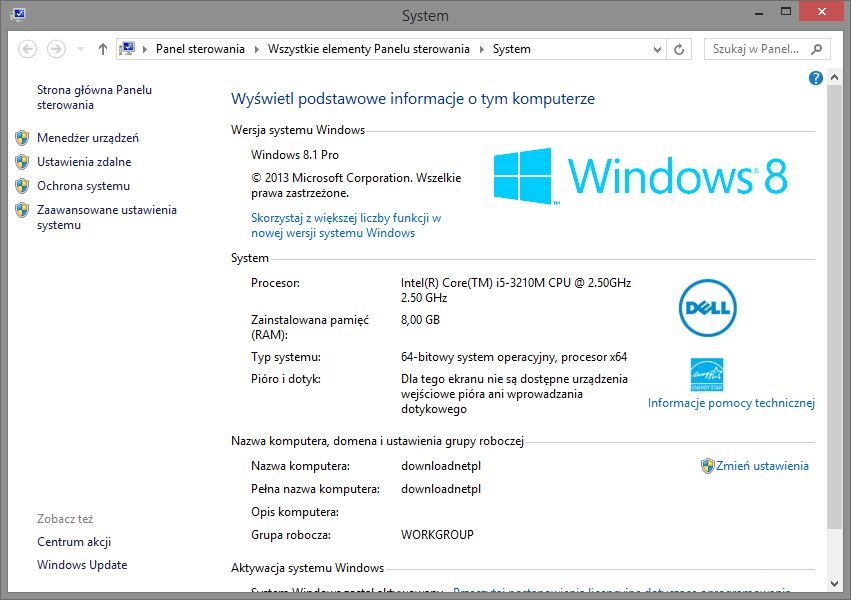Select the 8,00 GB RAM value
Screen dimensions: 851x600
pos(420,320)
